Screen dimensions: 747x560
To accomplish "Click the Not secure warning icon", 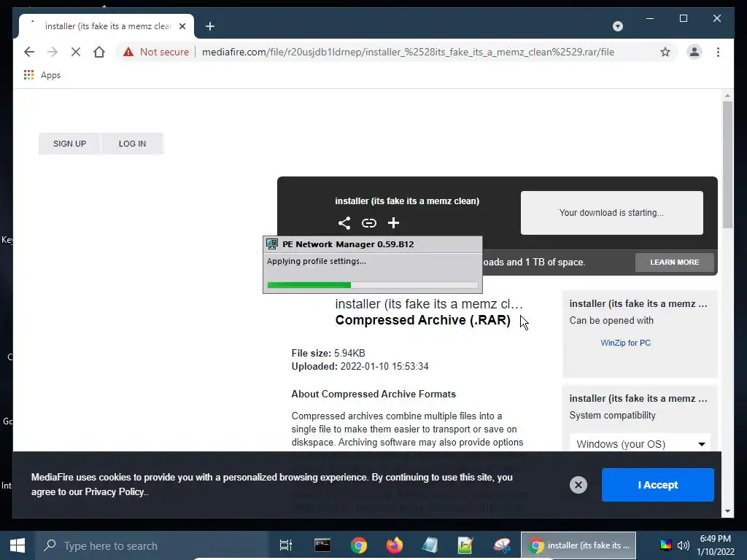I will pos(128,52).
